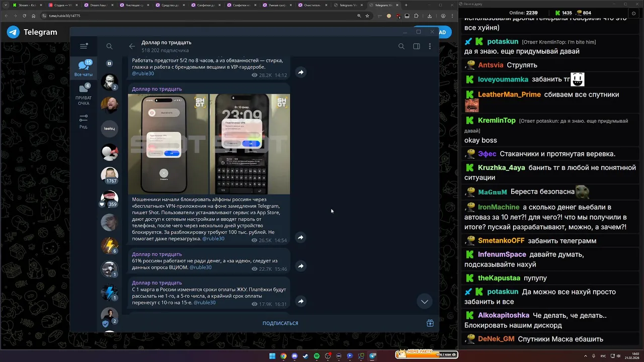644x362 pixels.
Task: Switch to the Stream - Kick browser tab
Action: pos(27,5)
